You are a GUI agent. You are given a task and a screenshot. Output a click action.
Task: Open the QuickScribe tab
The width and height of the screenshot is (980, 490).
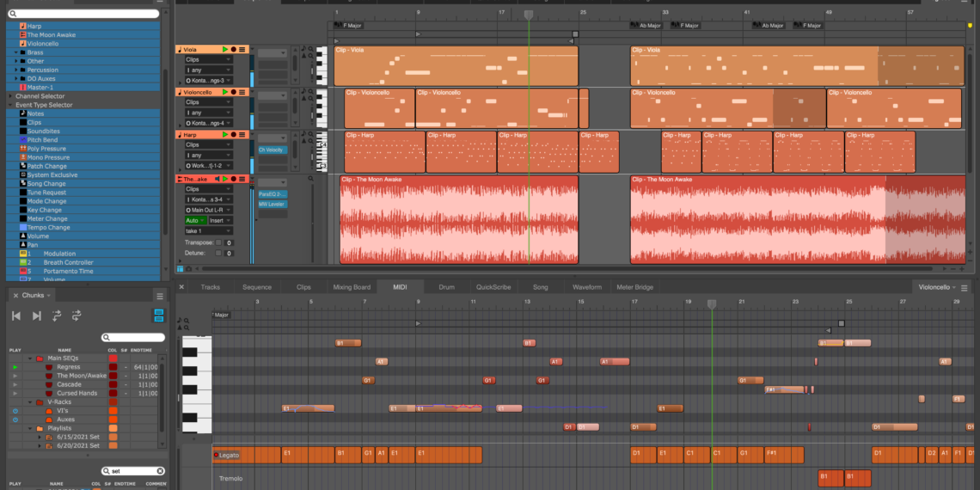click(x=493, y=287)
